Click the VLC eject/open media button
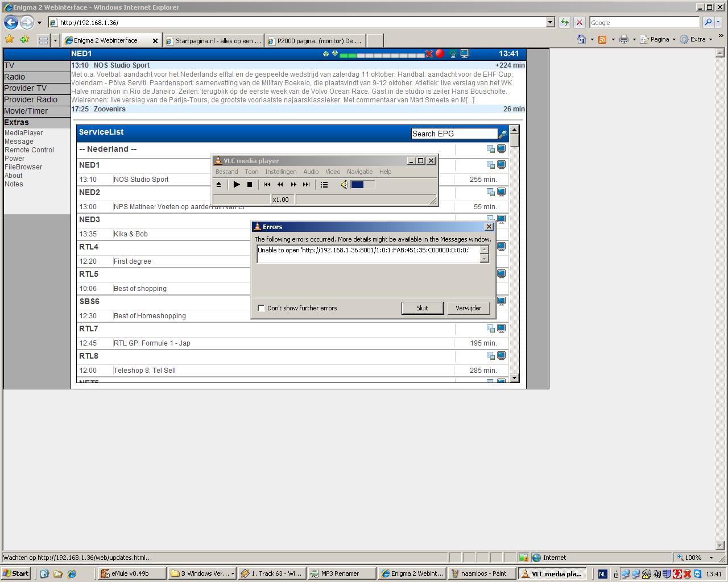Image resolution: width=728 pixels, height=582 pixels. (218, 185)
